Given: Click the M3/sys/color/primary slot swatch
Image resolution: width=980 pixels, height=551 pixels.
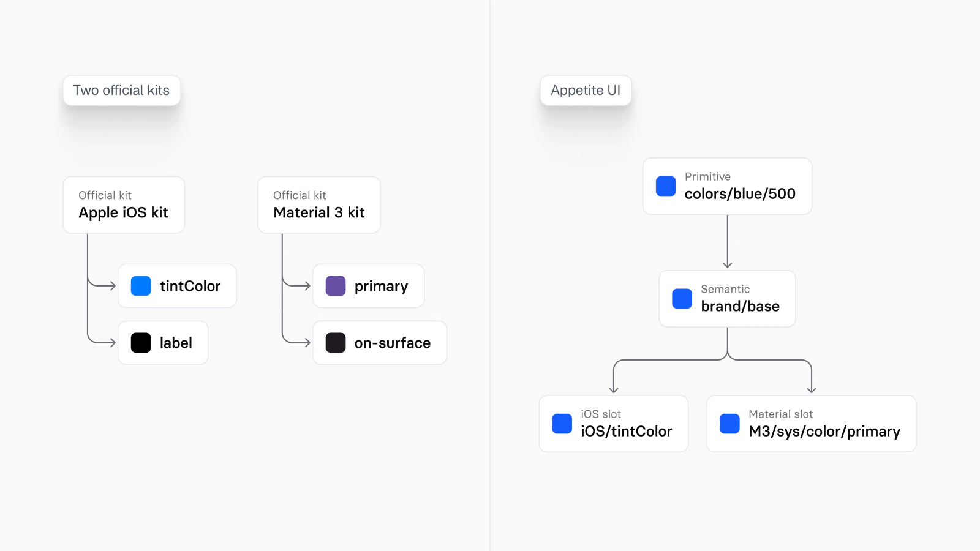Looking at the screenshot, I should tap(729, 424).
